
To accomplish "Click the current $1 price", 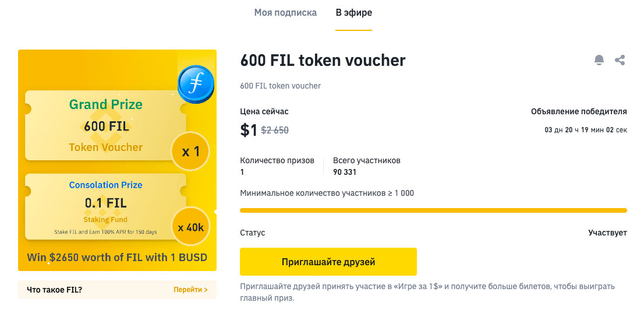I will (249, 130).
